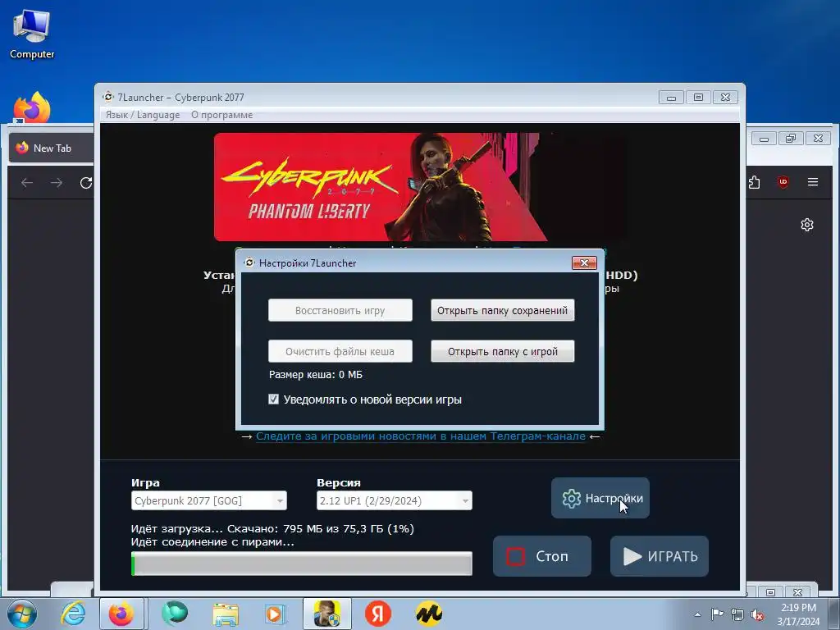The width and height of the screenshot is (840, 630).
Task: Launch Internet Explorer from the taskbar
Action: (73, 614)
